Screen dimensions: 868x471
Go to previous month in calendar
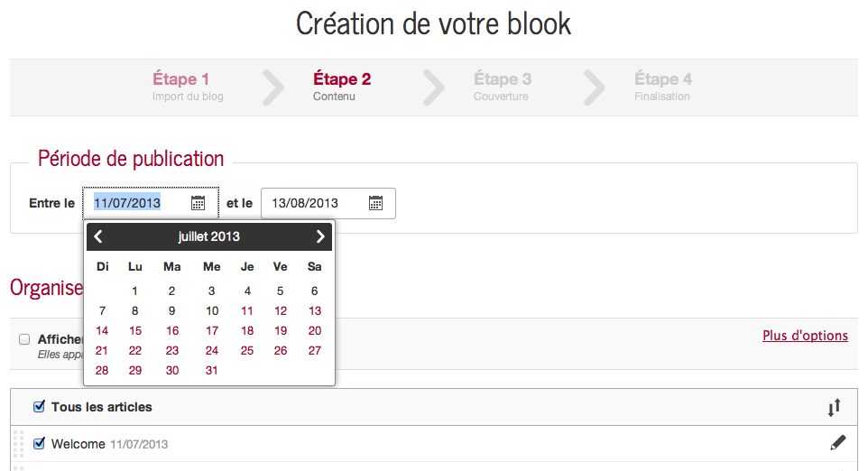(98, 236)
